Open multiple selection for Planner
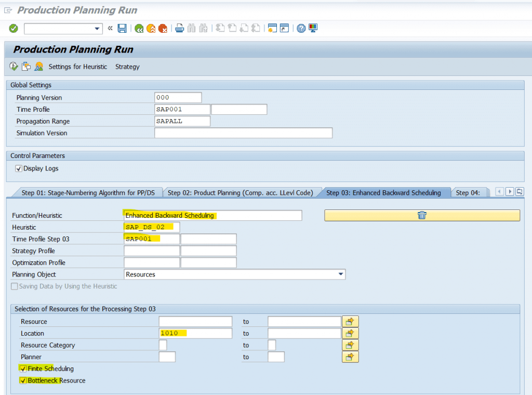 coord(350,357)
